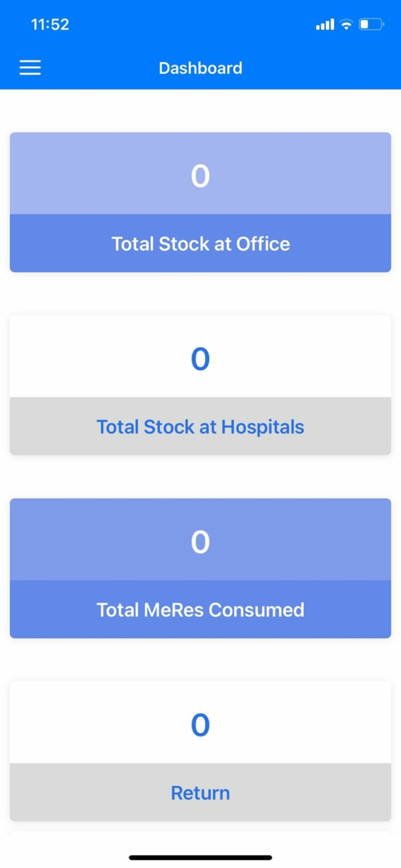Open the hamburger navigation menu
Viewport: 401px width, 868px height.
(30, 67)
